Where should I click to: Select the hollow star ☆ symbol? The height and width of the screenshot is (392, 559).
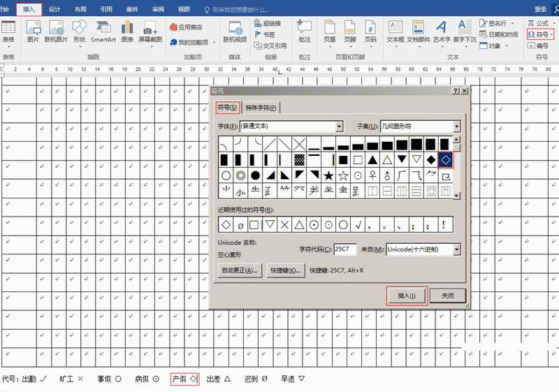(x=343, y=175)
